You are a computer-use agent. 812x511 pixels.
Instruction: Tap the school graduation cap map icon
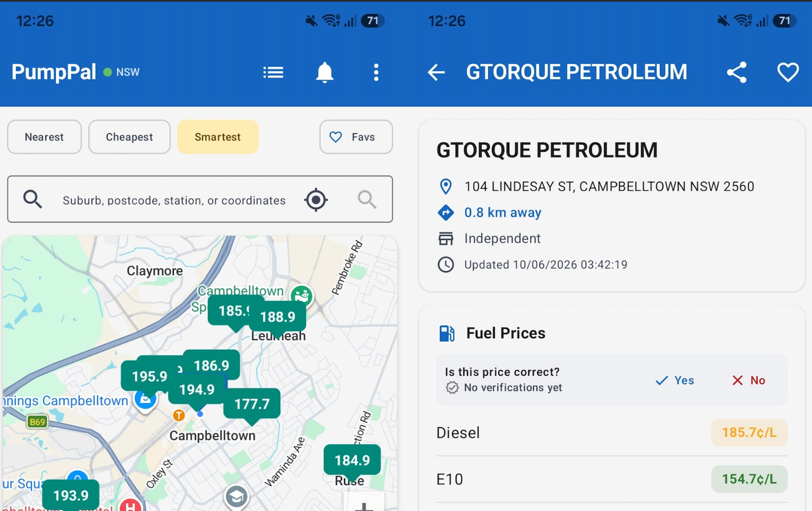236,496
